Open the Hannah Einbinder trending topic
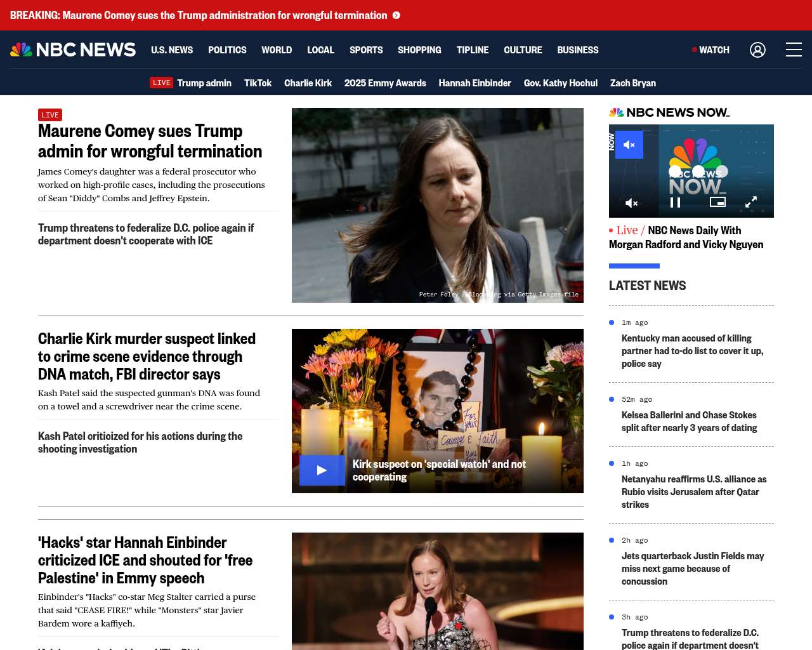This screenshot has width=812, height=650. point(475,83)
